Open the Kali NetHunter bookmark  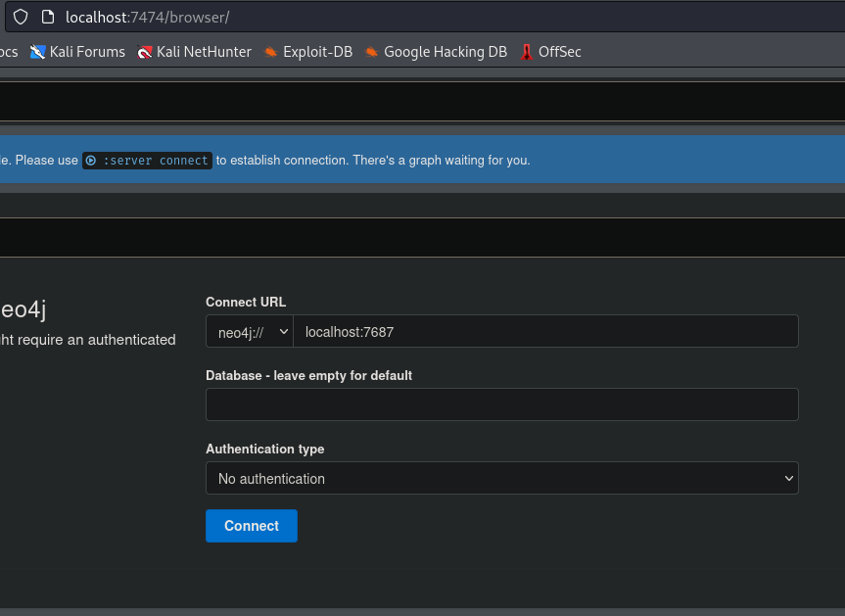tap(194, 52)
